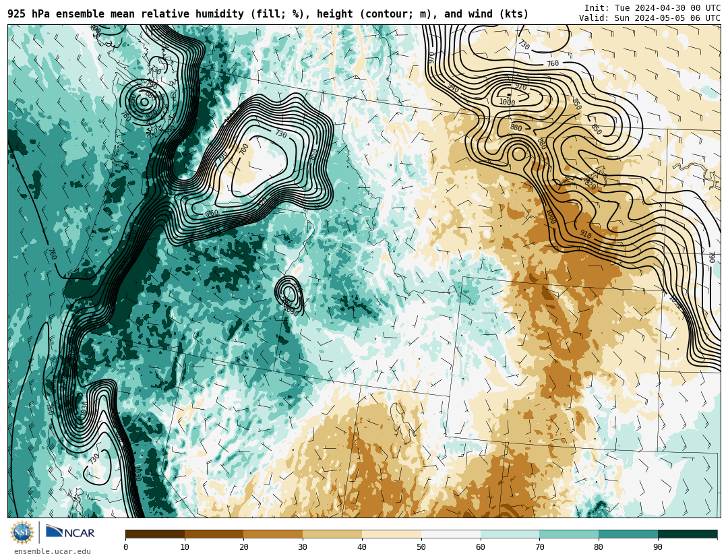The width and height of the screenshot is (728, 560).
Task: Click the 40-50 pale beige colorbar segment
Action: tap(392, 534)
